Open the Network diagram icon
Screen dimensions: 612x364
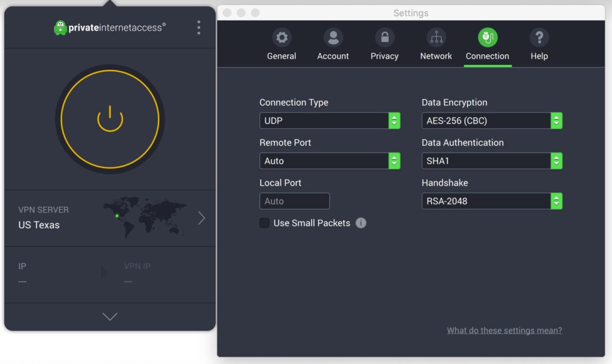coord(436,38)
